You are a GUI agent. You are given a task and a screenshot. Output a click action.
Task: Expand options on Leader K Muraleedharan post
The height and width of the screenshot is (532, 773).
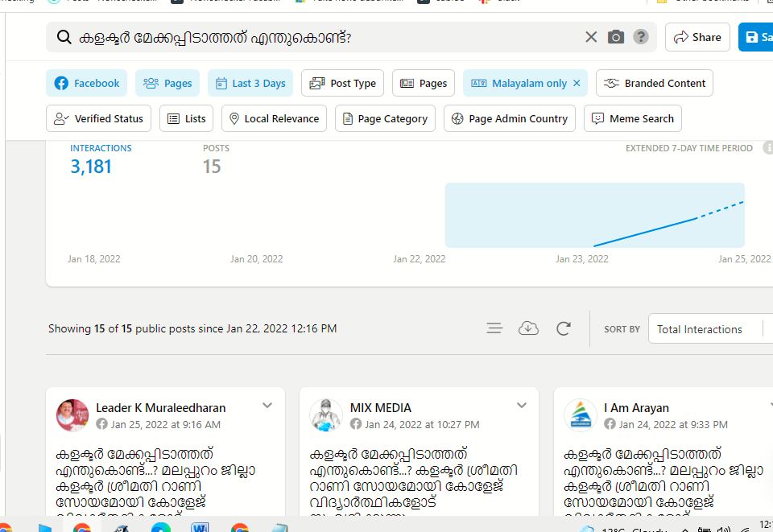(x=267, y=406)
